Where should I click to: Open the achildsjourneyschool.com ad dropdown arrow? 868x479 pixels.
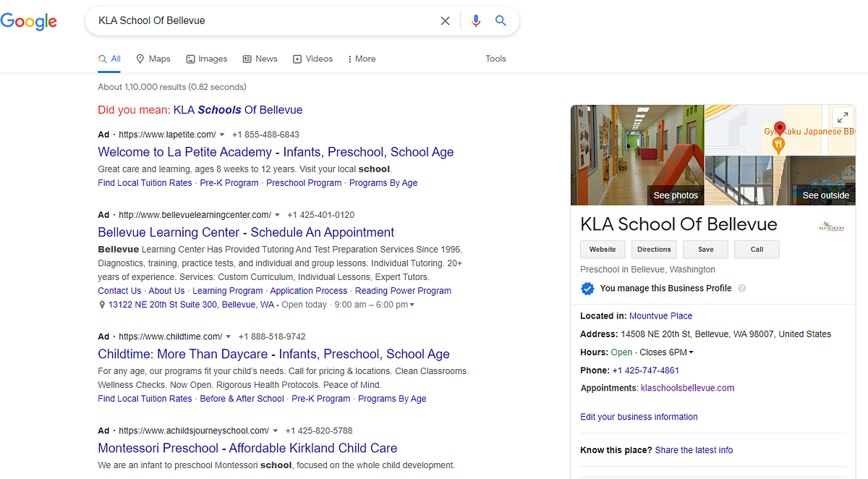pos(275,431)
